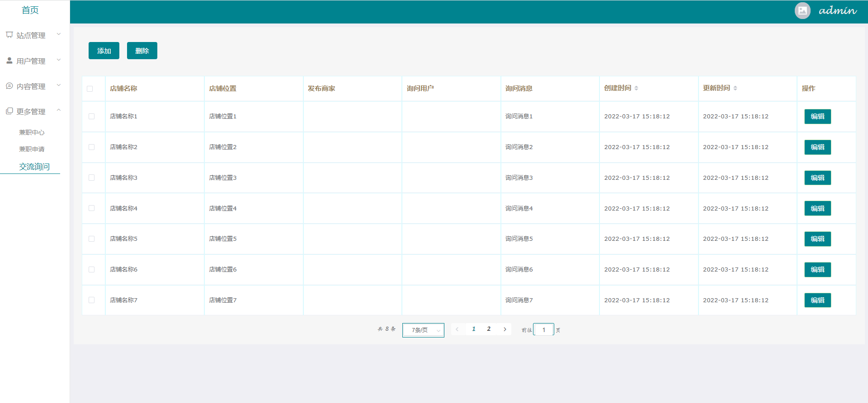Check the row for 店铺名称2
The image size is (868, 403).
(92, 147)
